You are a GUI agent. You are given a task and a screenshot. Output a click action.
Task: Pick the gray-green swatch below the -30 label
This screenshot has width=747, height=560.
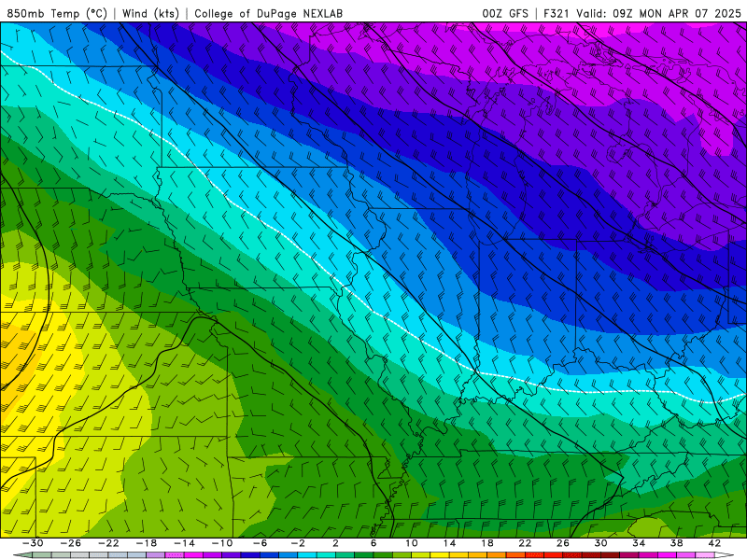tap(42, 555)
